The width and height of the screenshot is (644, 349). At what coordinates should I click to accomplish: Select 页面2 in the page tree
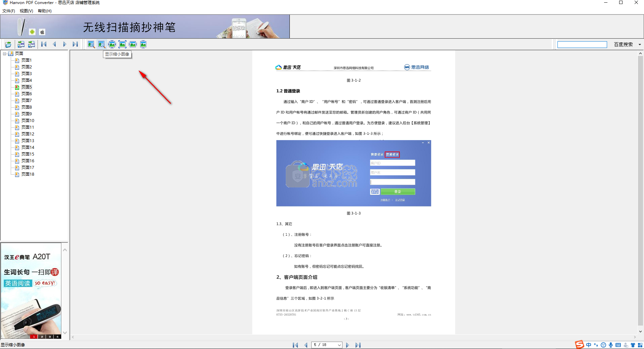point(26,67)
